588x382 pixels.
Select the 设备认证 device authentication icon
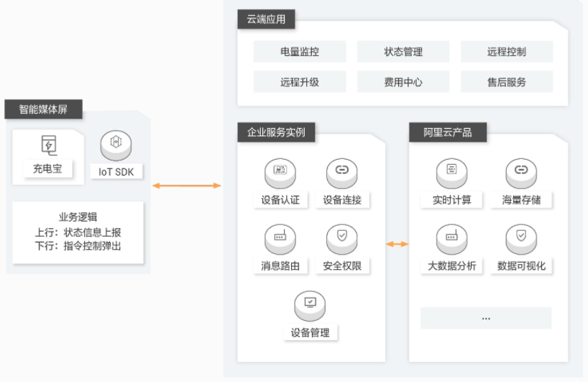coord(280,173)
